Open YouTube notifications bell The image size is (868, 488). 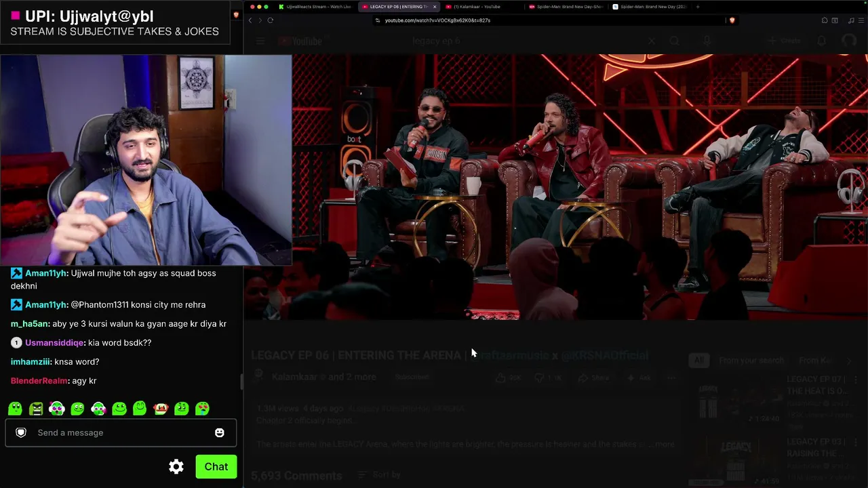[x=822, y=41]
